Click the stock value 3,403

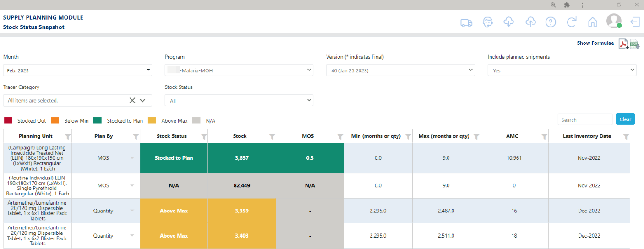(241, 235)
